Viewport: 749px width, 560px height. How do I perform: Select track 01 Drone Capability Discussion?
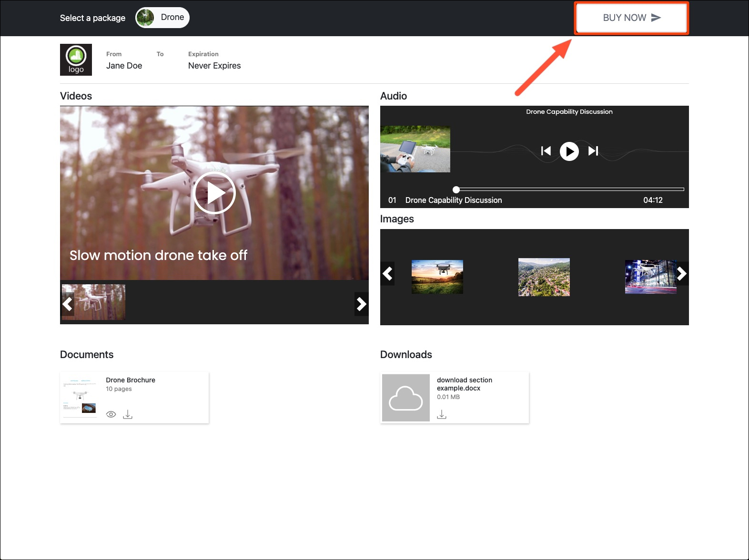(x=453, y=200)
